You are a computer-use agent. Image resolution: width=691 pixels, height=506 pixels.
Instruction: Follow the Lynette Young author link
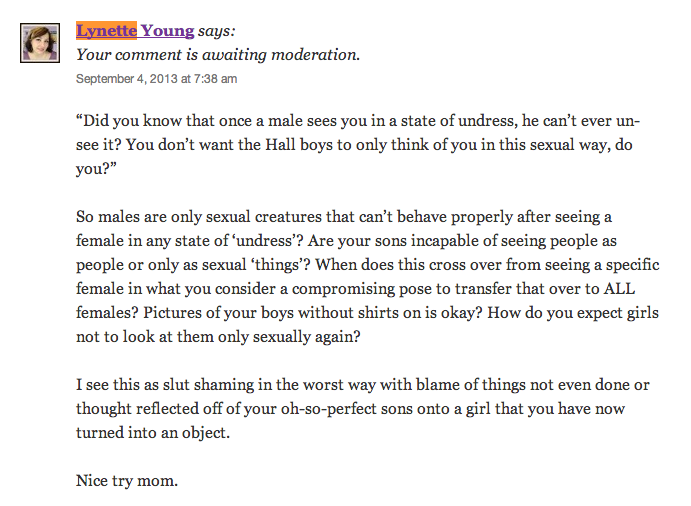coord(135,30)
